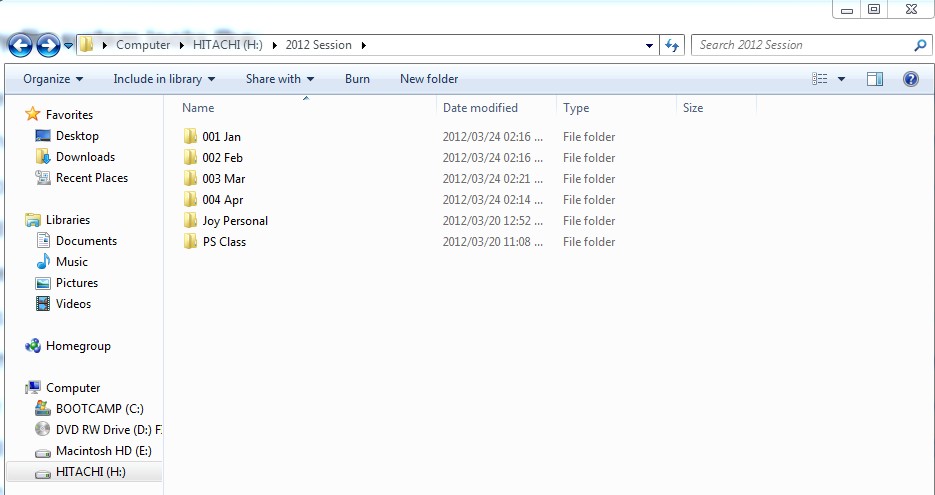
Task: Select the 002 Feb folder icon
Action: (190, 157)
